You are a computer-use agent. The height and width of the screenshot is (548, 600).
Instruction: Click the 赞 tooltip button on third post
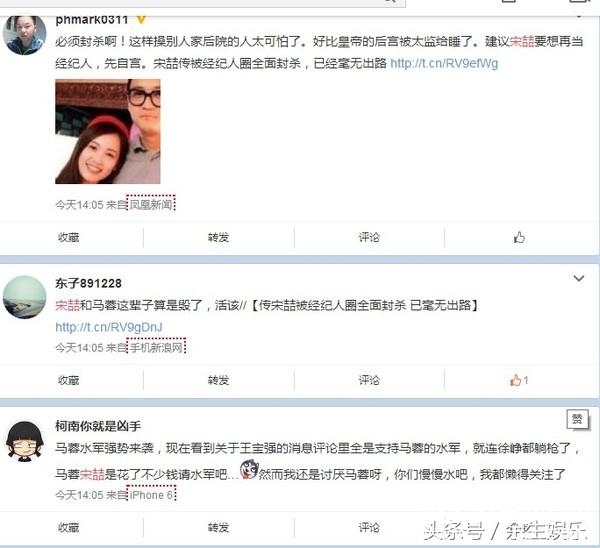[x=577, y=419]
